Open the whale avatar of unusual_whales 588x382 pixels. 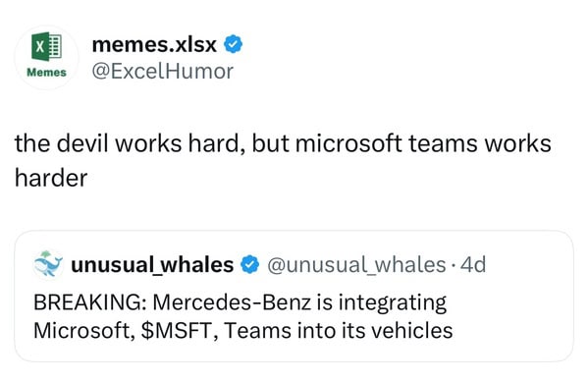48,264
